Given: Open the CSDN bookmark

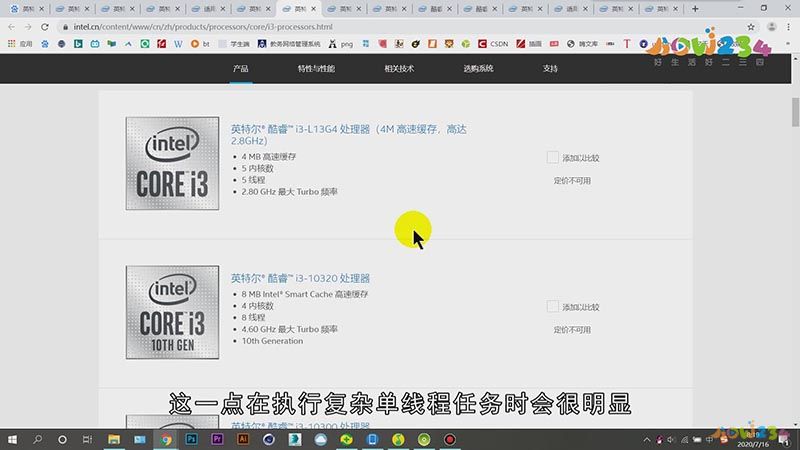Looking at the screenshot, I should coord(493,44).
